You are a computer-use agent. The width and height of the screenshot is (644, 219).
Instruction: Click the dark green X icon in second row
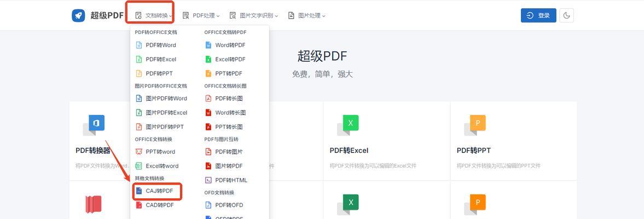[x=348, y=204]
